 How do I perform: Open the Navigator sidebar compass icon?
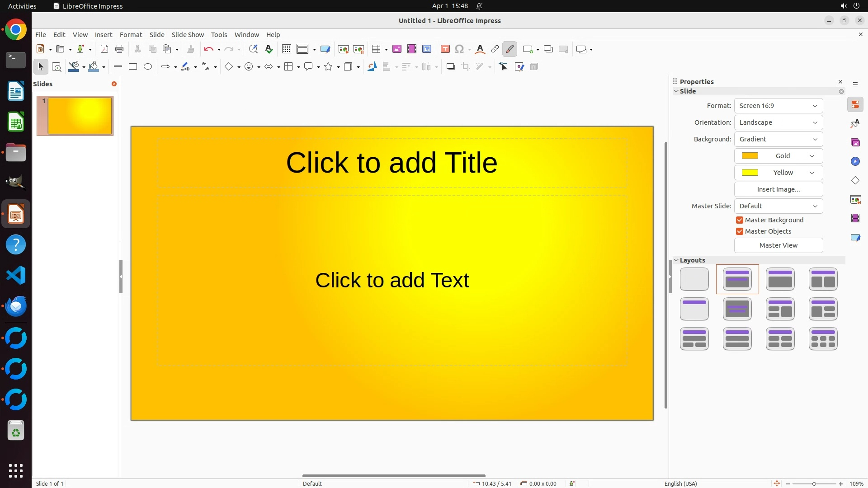point(855,162)
